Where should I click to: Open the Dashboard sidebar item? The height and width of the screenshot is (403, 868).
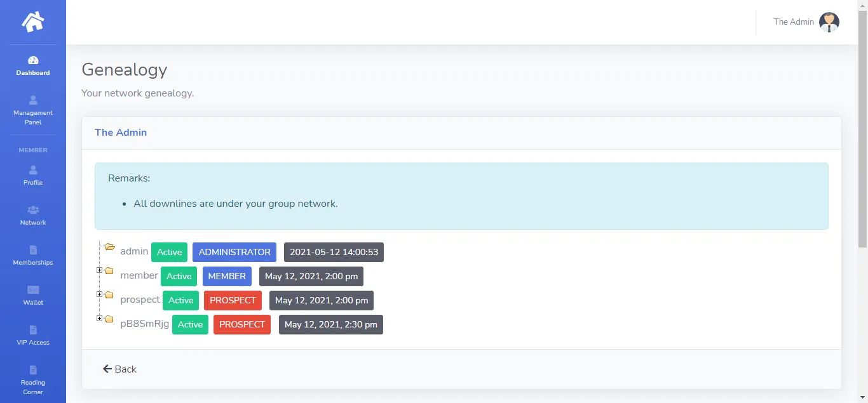pyautogui.click(x=33, y=66)
